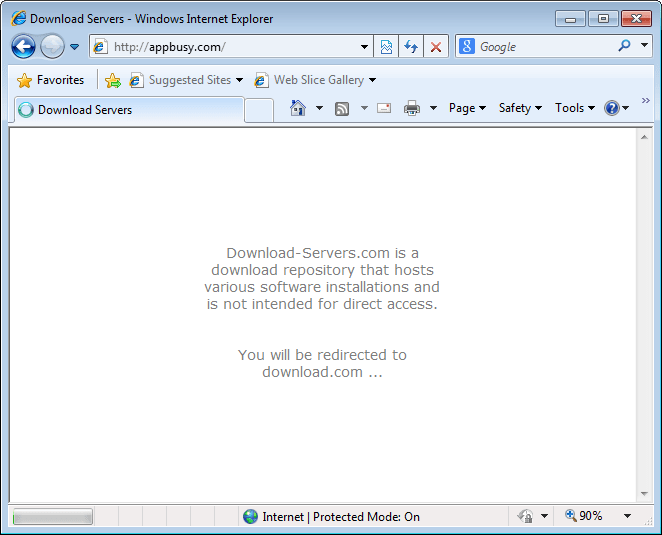Click Internet | Protected Mode: On status
This screenshot has width=662, height=535.
(341, 517)
